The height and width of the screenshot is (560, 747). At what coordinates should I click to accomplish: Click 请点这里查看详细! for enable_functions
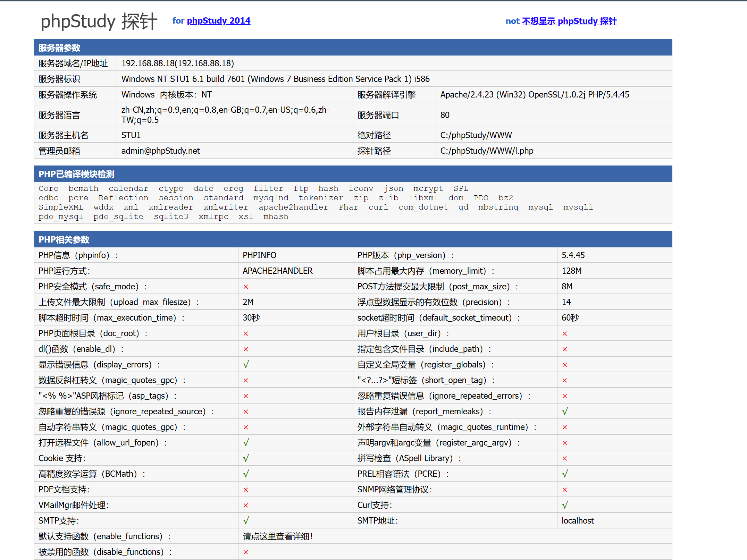[x=277, y=536]
